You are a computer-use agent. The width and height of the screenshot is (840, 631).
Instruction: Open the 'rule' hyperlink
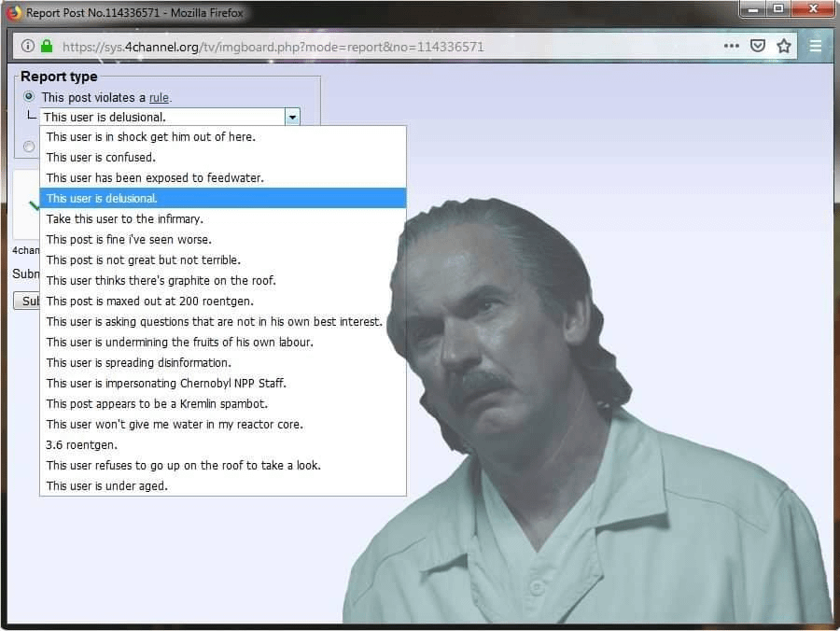159,97
